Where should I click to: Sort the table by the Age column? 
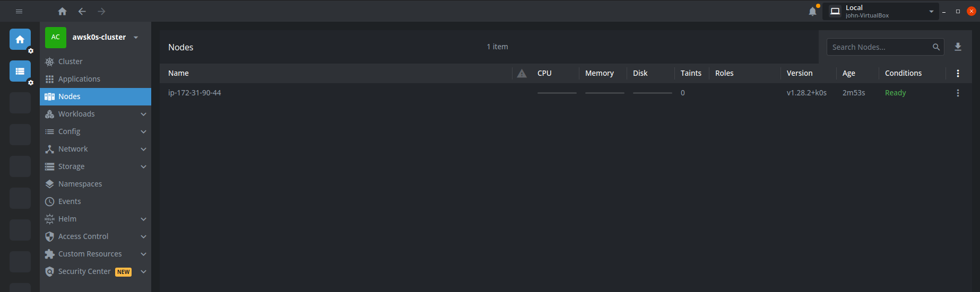click(848, 74)
